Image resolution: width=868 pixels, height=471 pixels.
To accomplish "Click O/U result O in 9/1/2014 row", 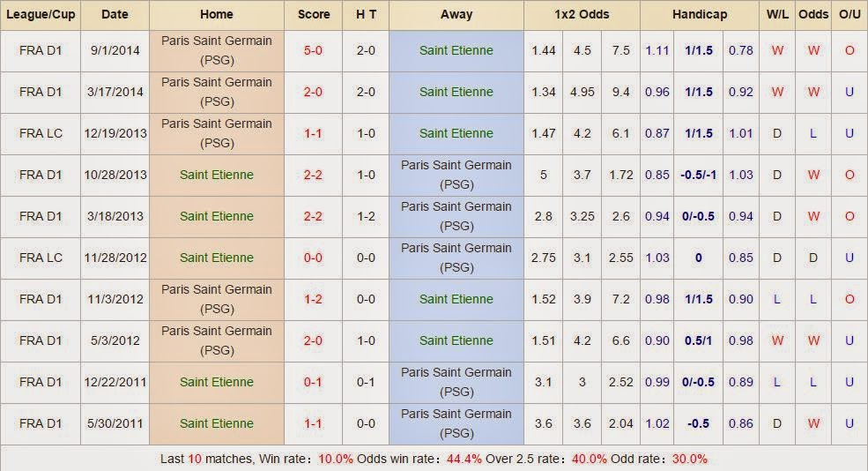I will coord(849,50).
